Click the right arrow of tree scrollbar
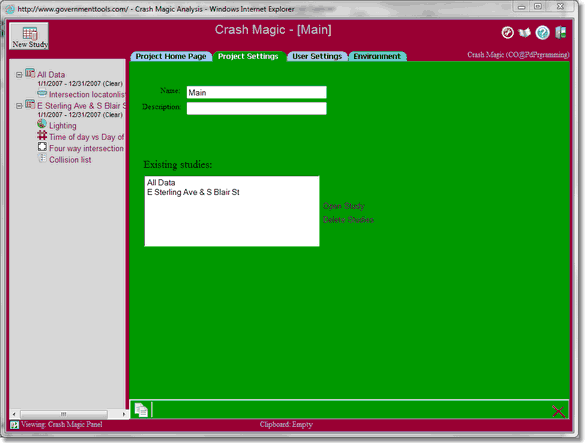This screenshot has height=445, width=586. tap(123, 414)
